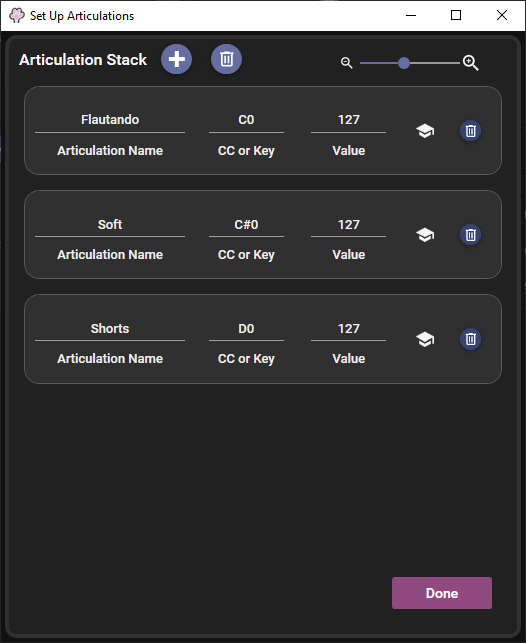Click the learn icon for Shorts
This screenshot has width=526, height=643.
tap(425, 339)
